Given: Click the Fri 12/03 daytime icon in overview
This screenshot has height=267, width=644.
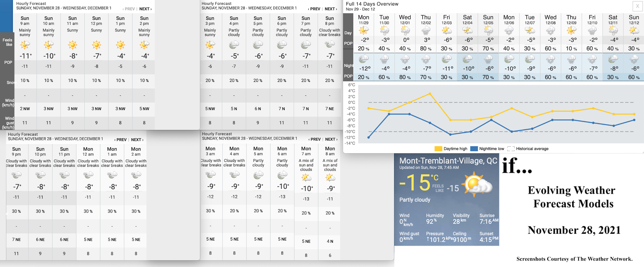Looking at the screenshot, I should point(447,31).
